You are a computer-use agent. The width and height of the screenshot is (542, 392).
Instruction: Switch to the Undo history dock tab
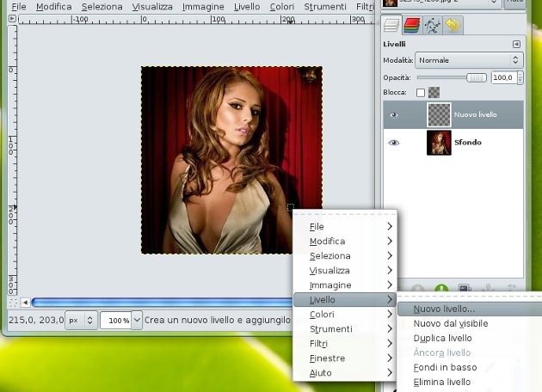click(453, 25)
